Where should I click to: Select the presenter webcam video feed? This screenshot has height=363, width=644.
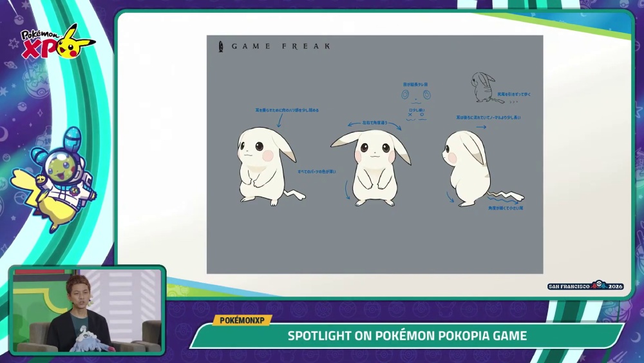click(x=87, y=311)
